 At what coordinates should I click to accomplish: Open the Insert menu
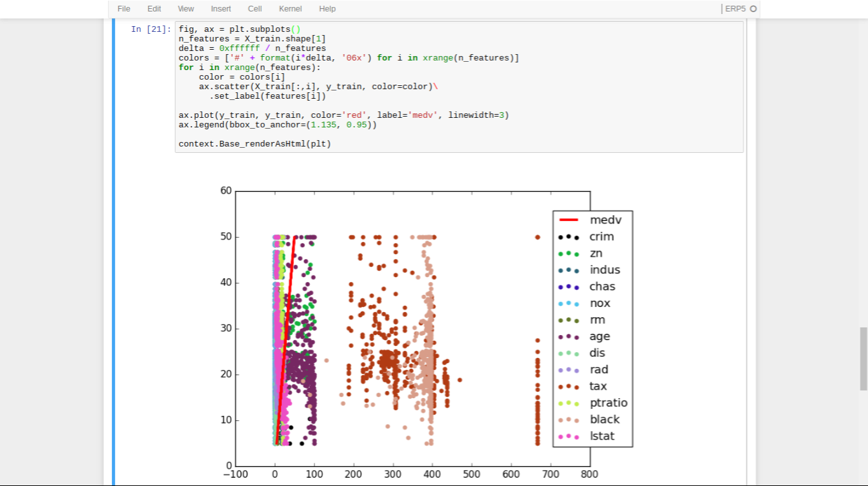pyautogui.click(x=221, y=9)
